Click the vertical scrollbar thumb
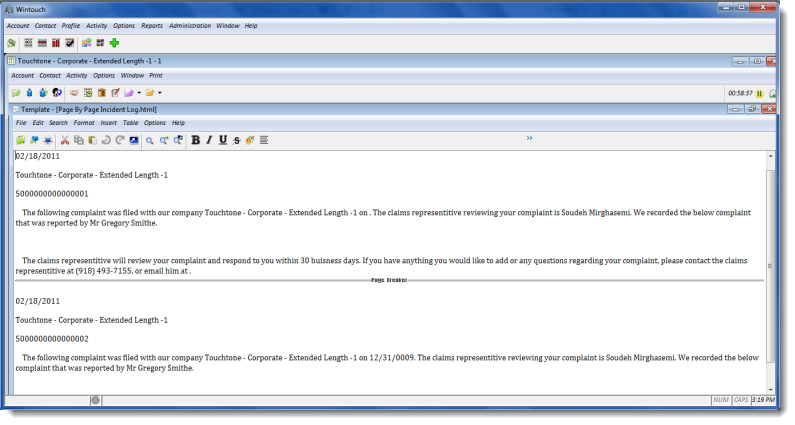Image resolution: width=795 pixels, height=425 pixels. (x=771, y=266)
